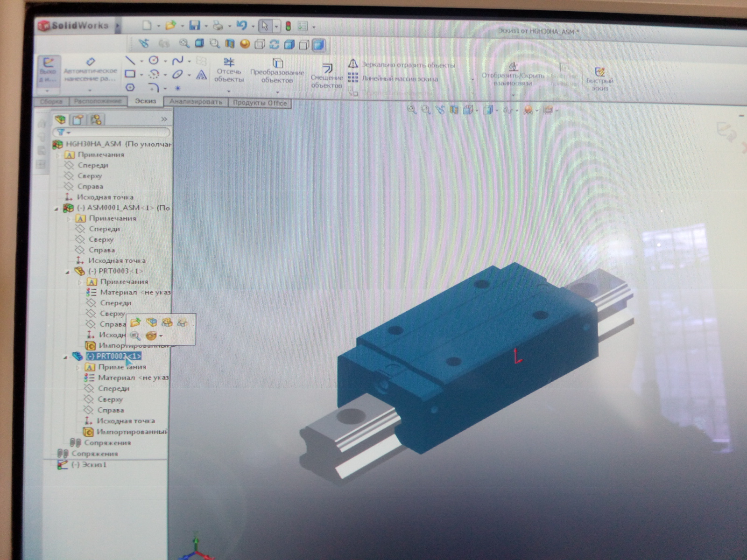The image size is (747, 560).
Task: Select the Line sketch tool
Action: tap(130, 61)
